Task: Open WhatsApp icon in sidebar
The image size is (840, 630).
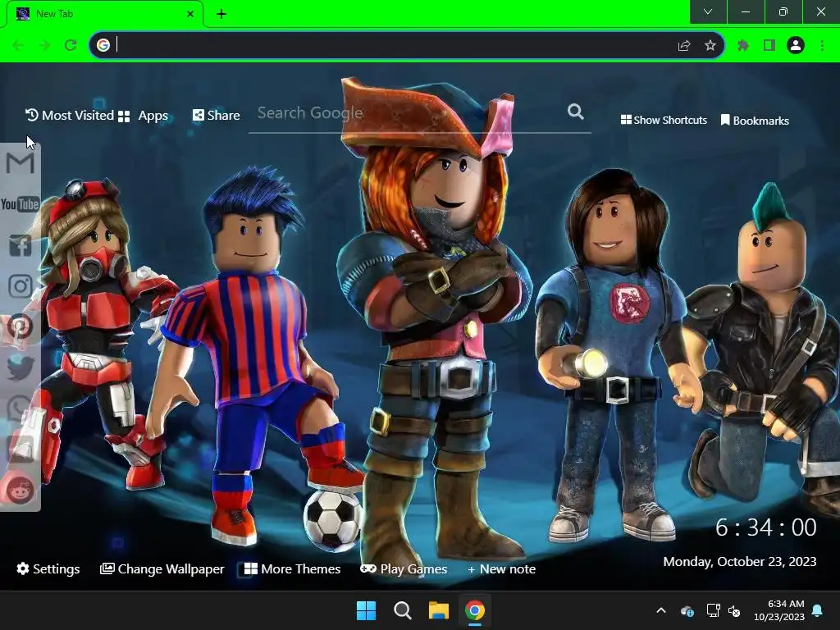Action: (21, 409)
